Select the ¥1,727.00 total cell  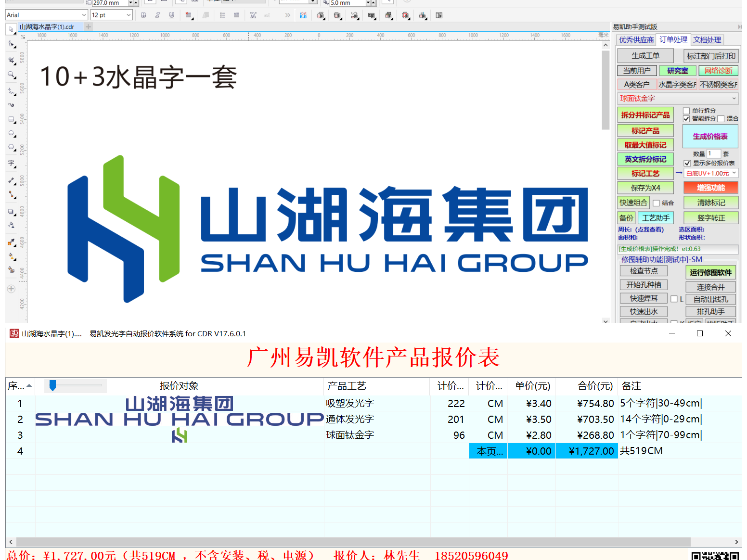[587, 451]
